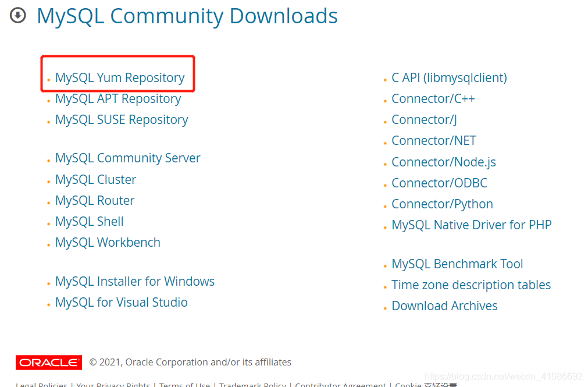Open the Connector/Python link

[x=442, y=204]
